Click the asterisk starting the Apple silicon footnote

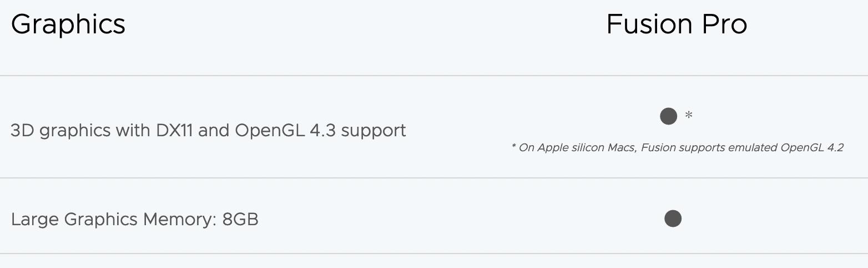[x=513, y=148]
